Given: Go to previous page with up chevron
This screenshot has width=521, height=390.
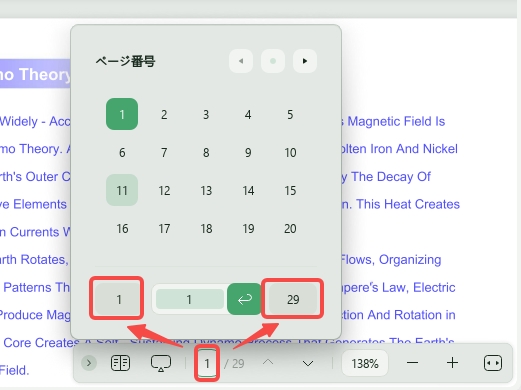Looking at the screenshot, I should pyautogui.click(x=268, y=363).
